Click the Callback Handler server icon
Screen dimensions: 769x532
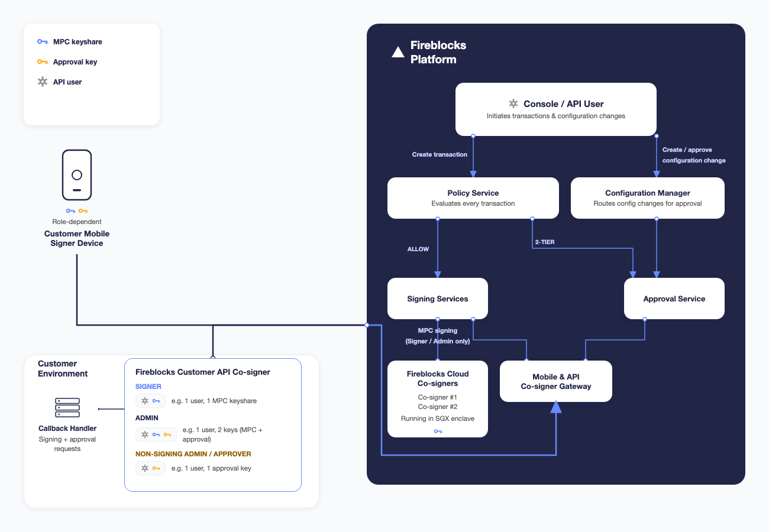(67, 407)
